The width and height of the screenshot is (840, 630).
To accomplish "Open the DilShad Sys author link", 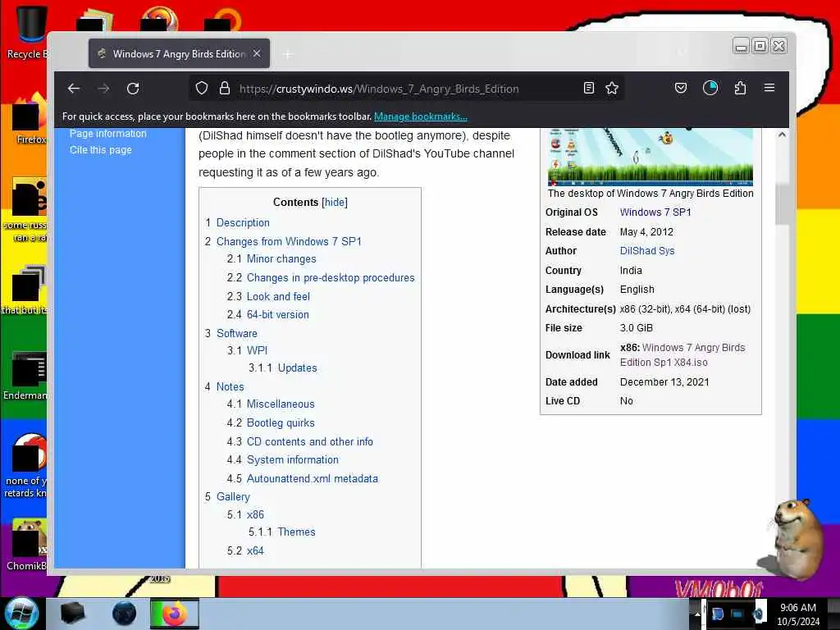I will point(647,251).
